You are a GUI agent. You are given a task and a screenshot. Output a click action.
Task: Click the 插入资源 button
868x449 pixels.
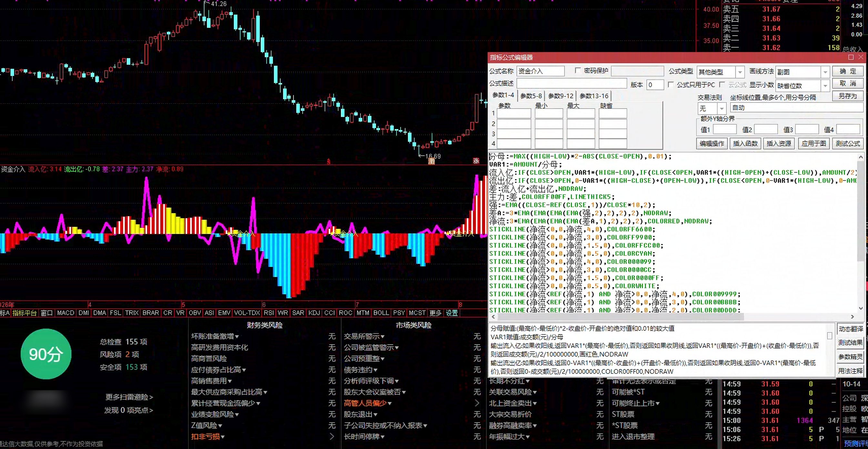(779, 144)
